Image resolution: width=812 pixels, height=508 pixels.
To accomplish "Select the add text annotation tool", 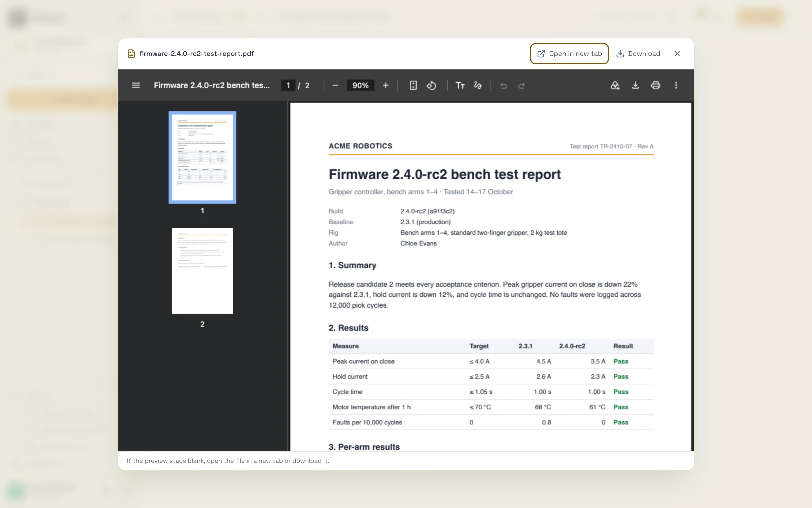I will (460, 85).
